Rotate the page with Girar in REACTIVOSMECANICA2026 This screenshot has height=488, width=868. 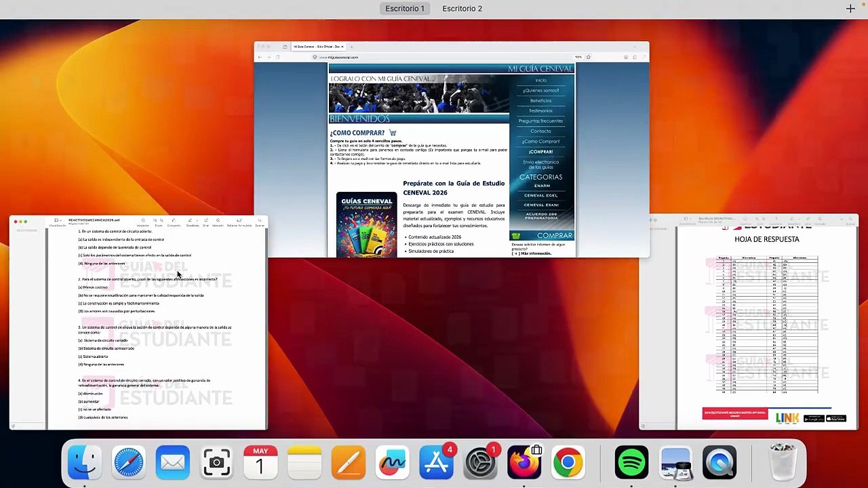coord(206,221)
